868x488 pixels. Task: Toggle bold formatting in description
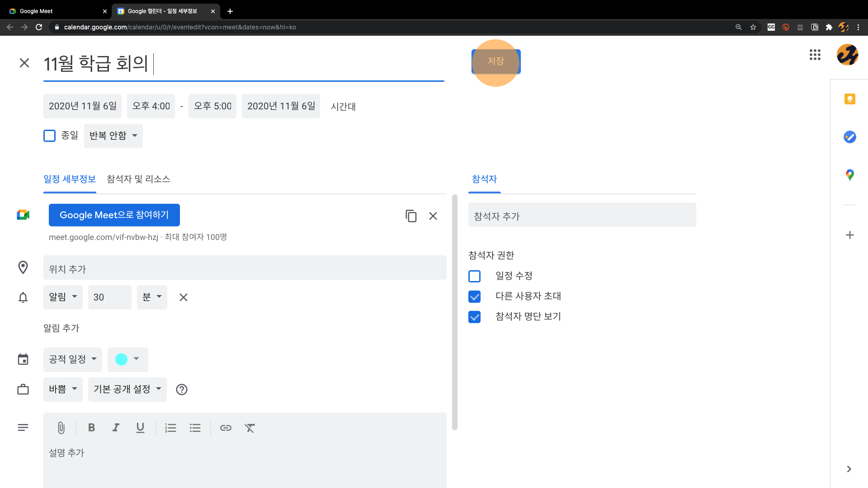[x=91, y=428]
